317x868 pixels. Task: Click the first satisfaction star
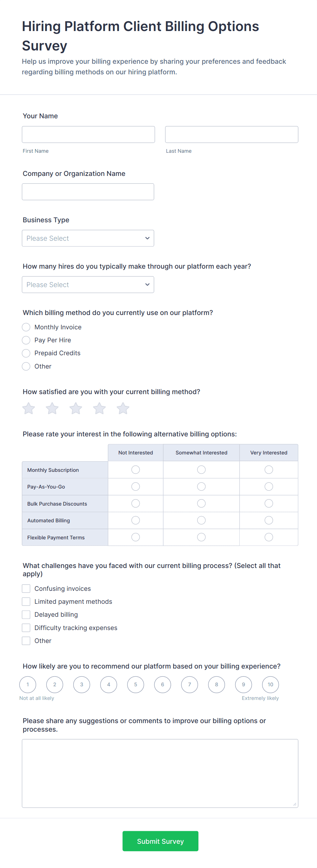29,408
